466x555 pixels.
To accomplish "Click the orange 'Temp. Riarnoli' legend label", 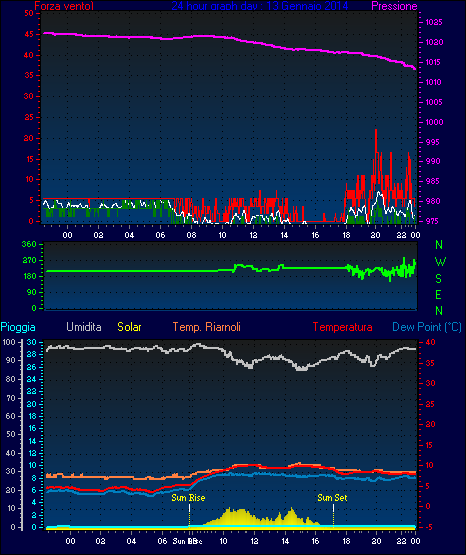I will coord(207,327).
